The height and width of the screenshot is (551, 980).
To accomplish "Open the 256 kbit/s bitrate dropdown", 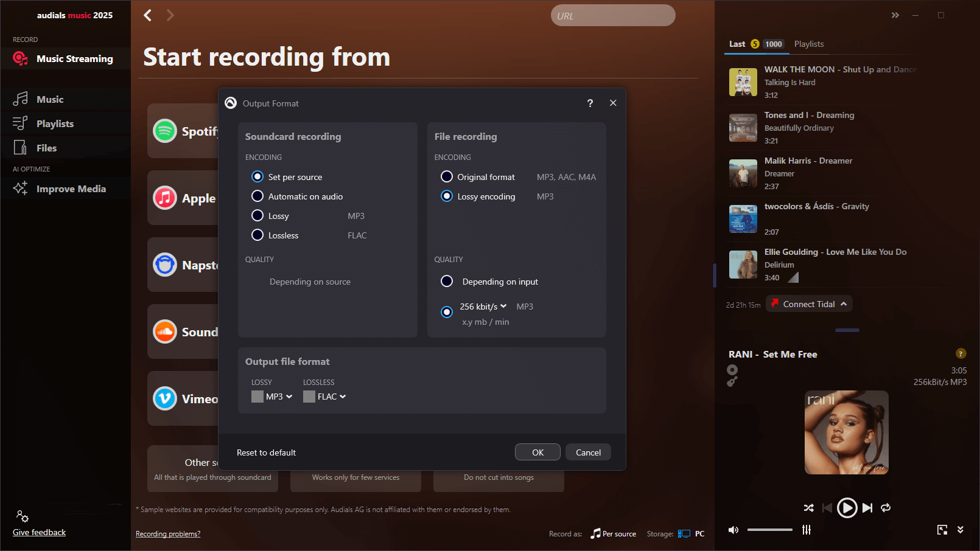I will click(483, 307).
